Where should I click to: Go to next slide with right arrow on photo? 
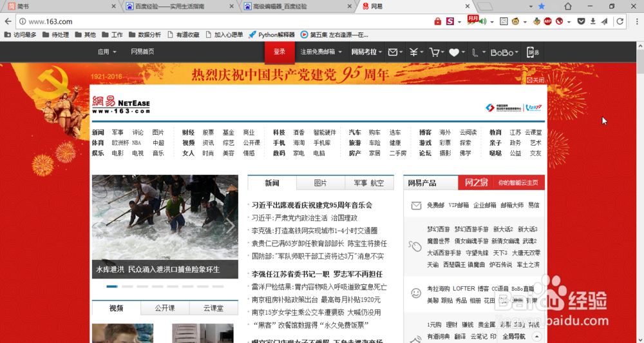tap(231, 226)
